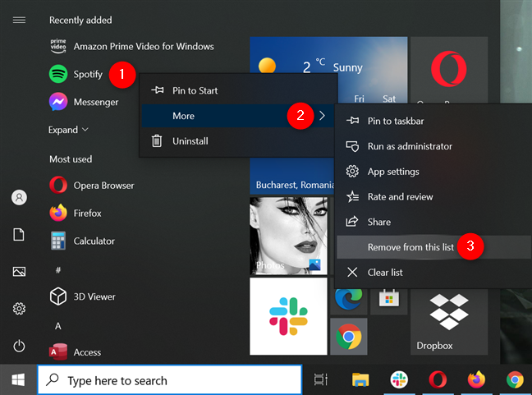Launch Opera Browser from Most used
The image size is (532, 395).
pos(102,185)
